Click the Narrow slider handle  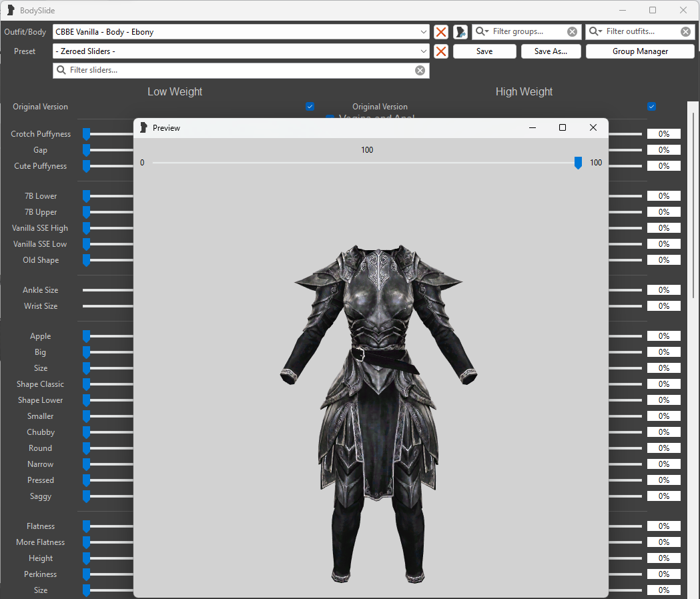pos(87,464)
